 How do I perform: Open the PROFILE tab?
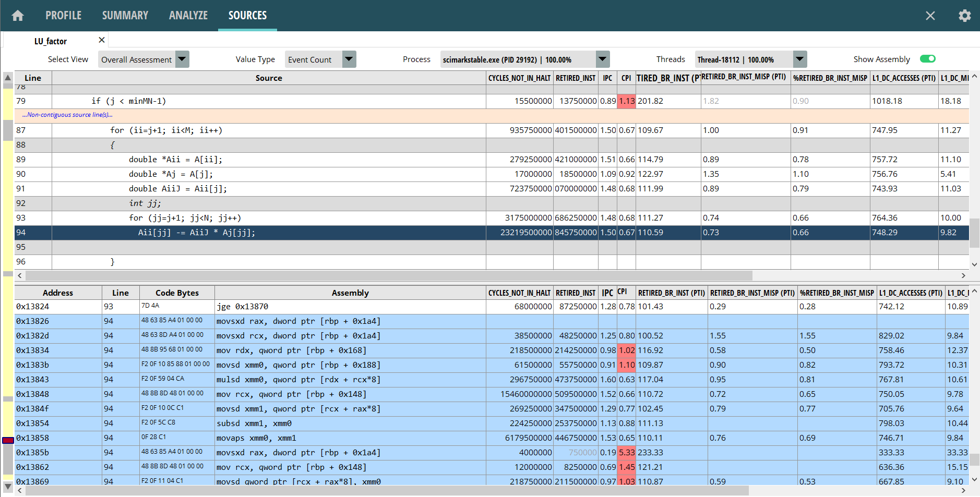(63, 16)
